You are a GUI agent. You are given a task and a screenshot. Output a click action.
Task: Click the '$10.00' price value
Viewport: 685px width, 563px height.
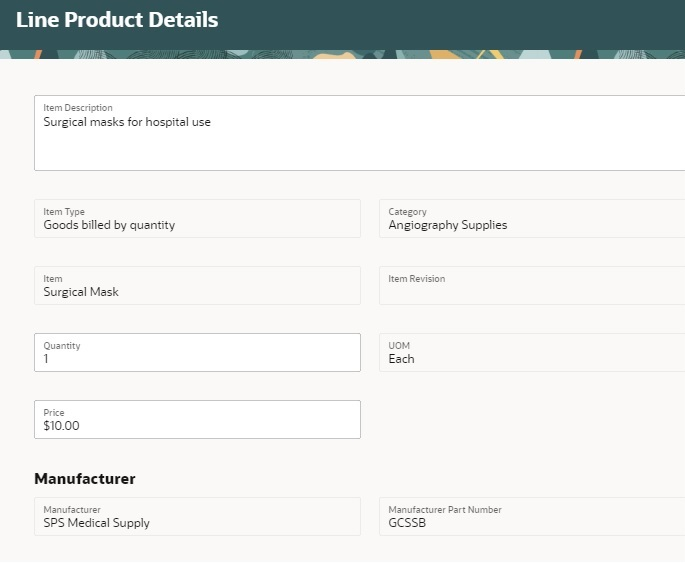coord(61,426)
